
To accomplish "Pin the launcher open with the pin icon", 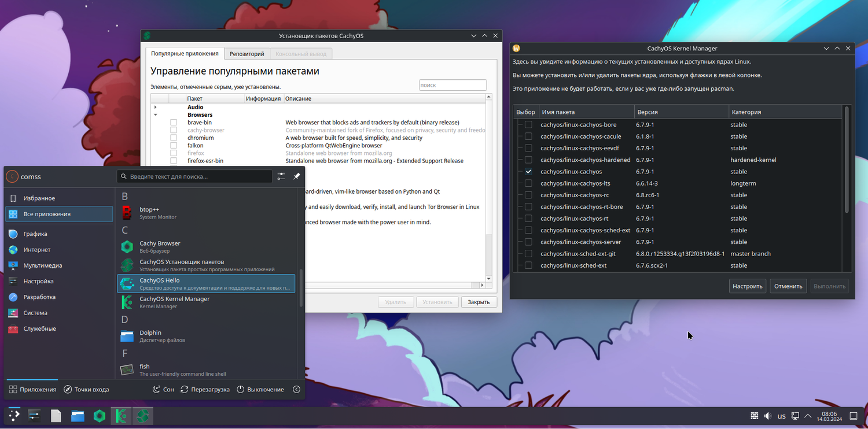I will (x=297, y=176).
